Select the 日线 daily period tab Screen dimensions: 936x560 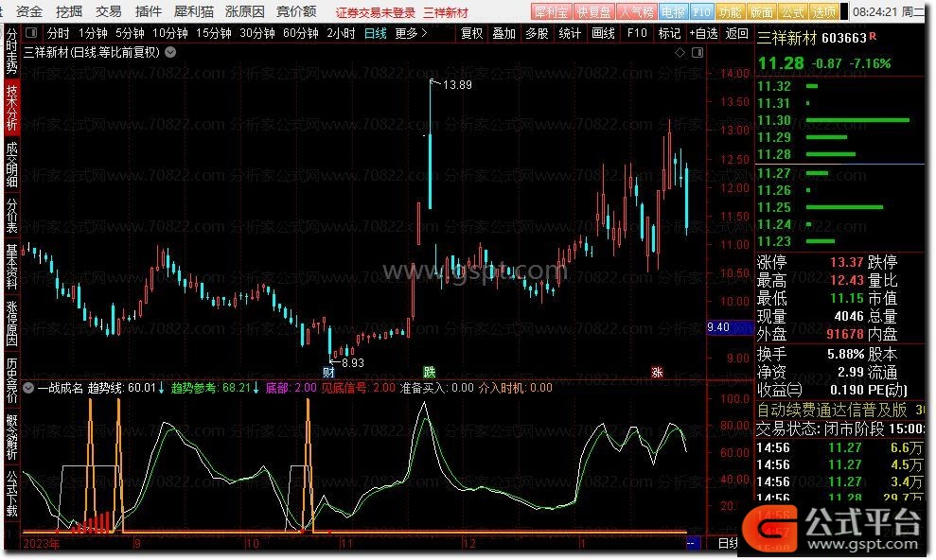click(376, 33)
